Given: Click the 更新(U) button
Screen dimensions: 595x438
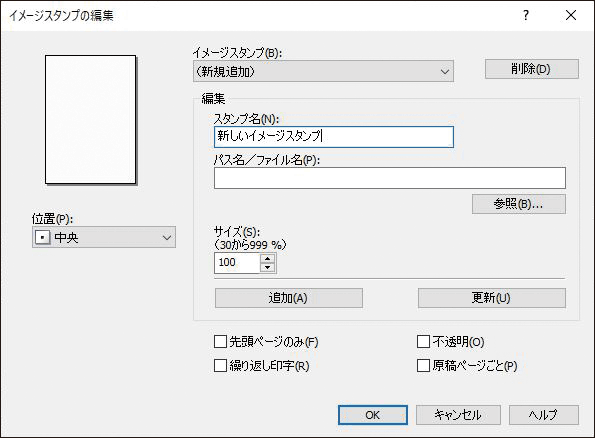Looking at the screenshot, I should click(x=492, y=298).
